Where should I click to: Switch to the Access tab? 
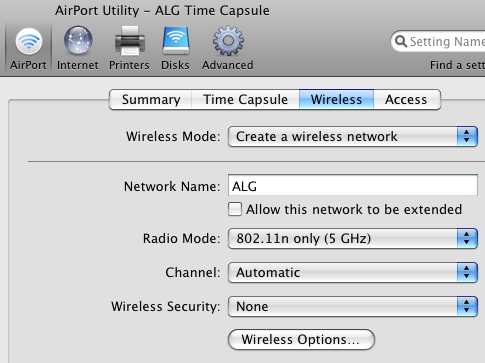pos(407,99)
